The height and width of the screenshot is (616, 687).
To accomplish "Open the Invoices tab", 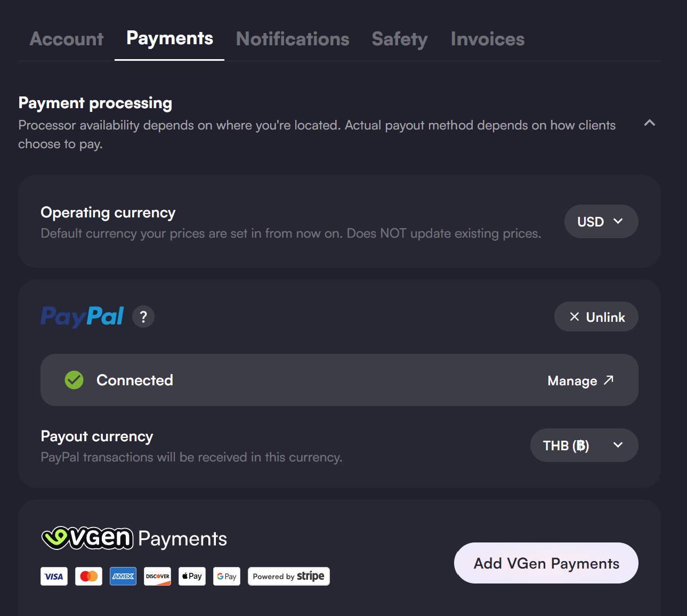I will click(488, 39).
